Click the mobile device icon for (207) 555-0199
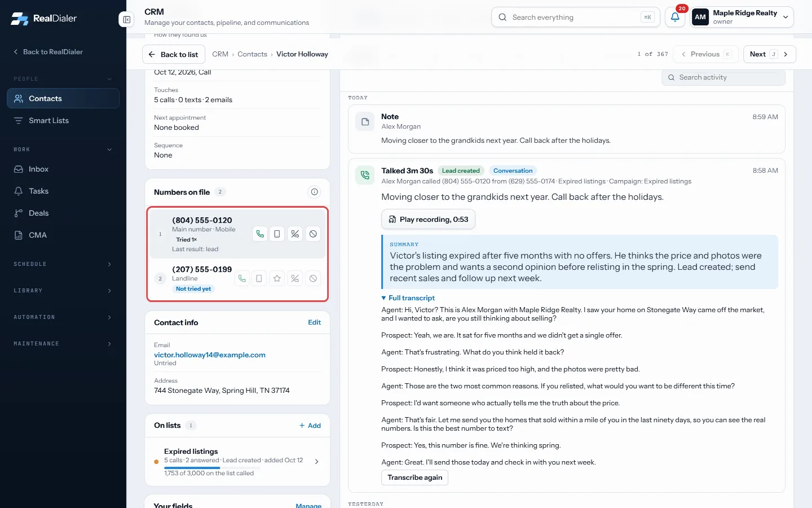Screen dimensions: 812x508 click(259, 278)
